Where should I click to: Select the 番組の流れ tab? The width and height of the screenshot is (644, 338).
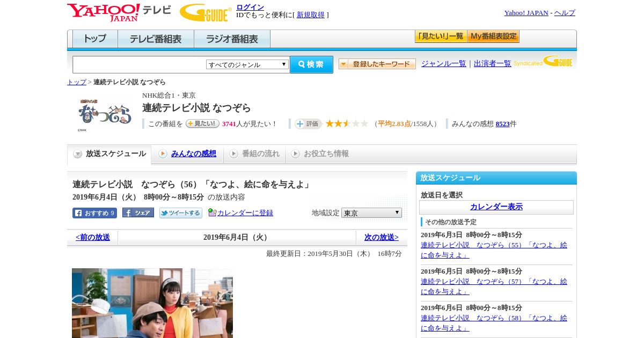click(254, 154)
